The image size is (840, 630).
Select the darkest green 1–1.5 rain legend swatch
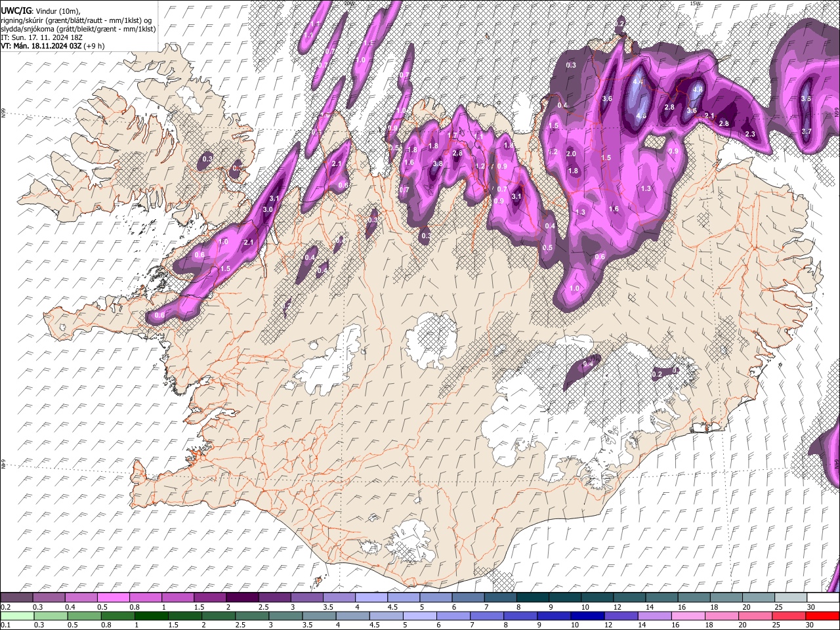point(151,616)
